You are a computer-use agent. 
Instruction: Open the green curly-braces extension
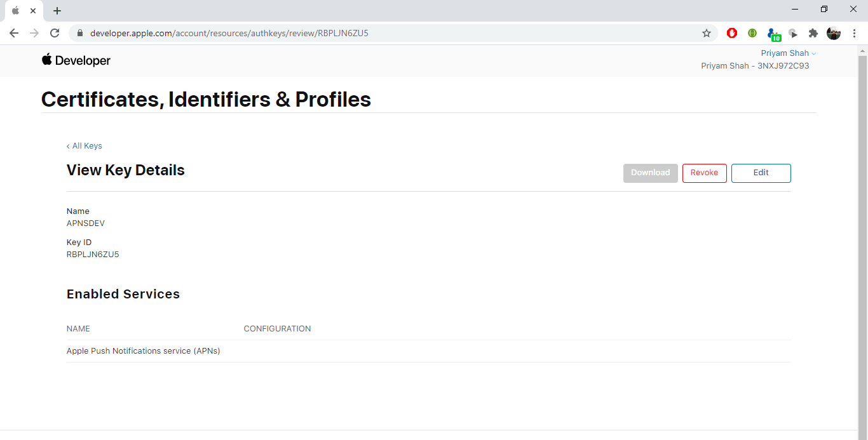pyautogui.click(x=752, y=33)
